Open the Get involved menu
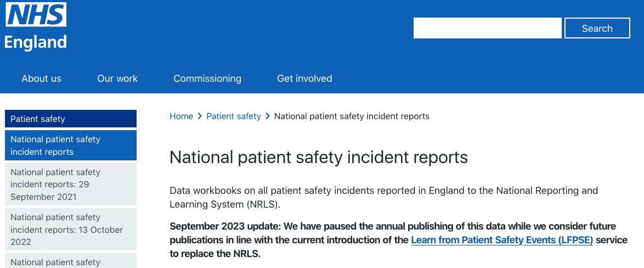This screenshot has width=644, height=268. pyautogui.click(x=305, y=79)
